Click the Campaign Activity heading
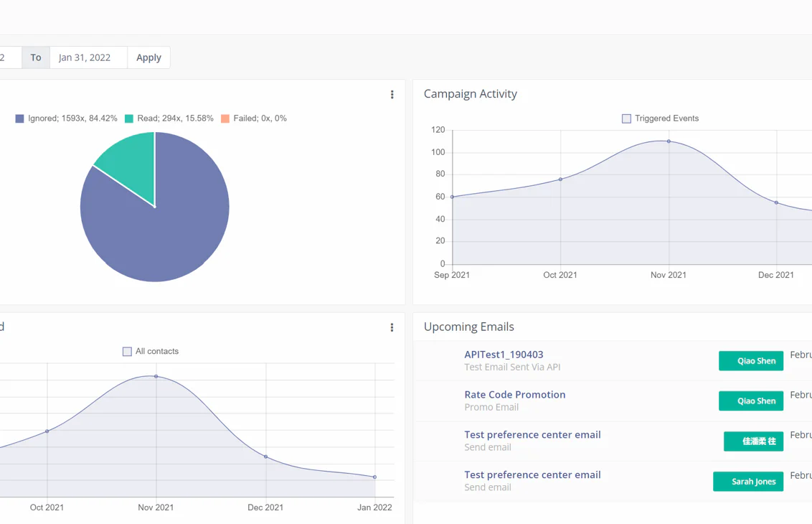Image resolution: width=812 pixels, height=524 pixels. [471, 94]
